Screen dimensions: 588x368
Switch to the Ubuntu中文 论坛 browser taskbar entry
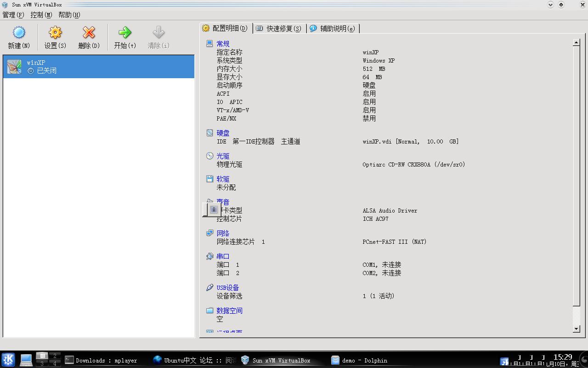pos(194,360)
